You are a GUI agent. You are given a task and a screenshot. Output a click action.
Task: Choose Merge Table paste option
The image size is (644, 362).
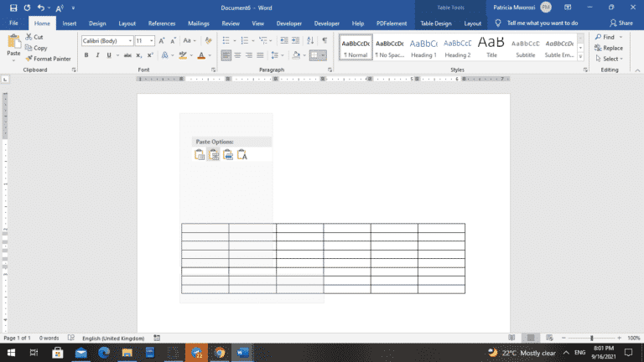[x=213, y=155]
